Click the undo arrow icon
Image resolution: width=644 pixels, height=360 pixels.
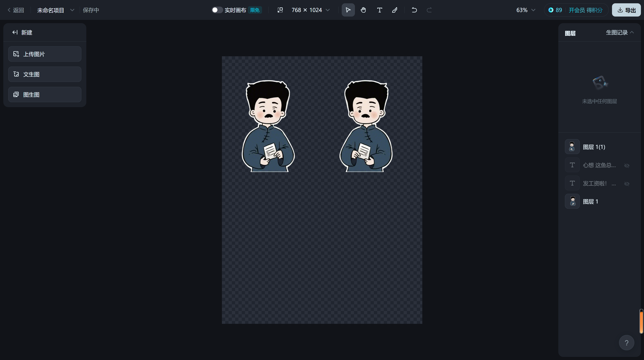click(414, 10)
